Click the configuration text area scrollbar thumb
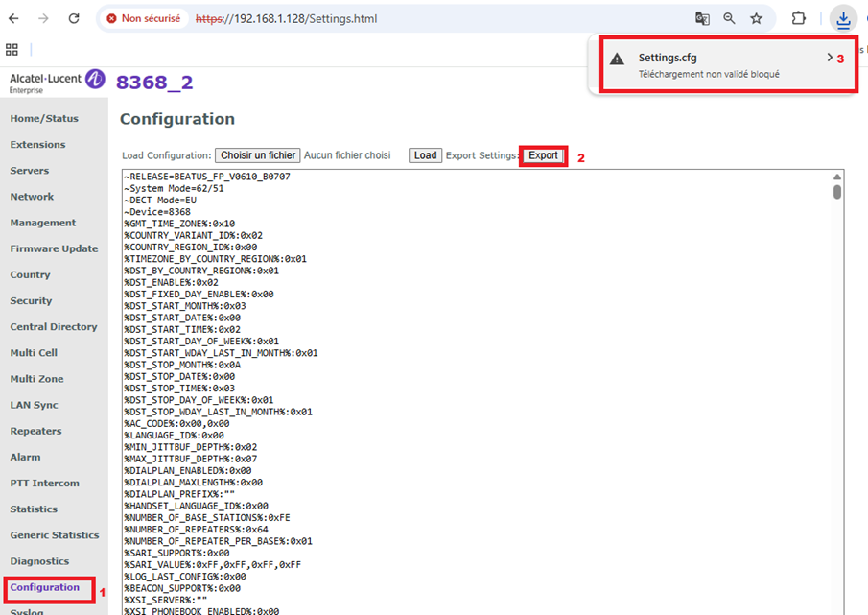The width and height of the screenshot is (868, 615). pyautogui.click(x=837, y=191)
